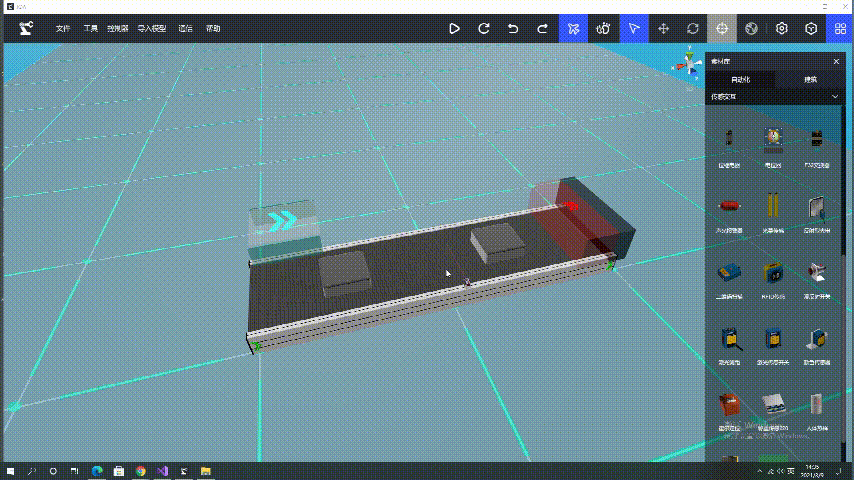Image resolution: width=854 pixels, height=480 pixels.
Task: Open the 导入模型 menu
Action: click(x=151, y=28)
